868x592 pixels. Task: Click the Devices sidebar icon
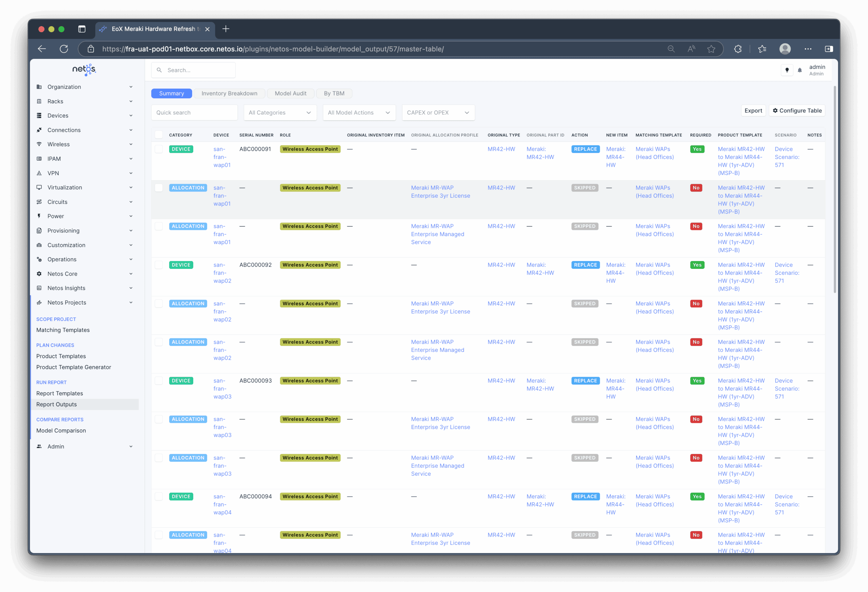[x=39, y=115]
